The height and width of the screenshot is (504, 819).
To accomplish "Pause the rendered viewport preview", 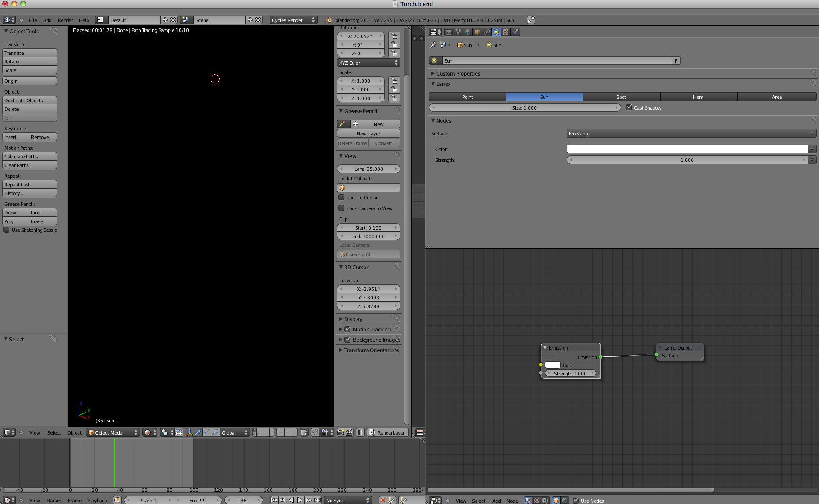I will [360, 432].
